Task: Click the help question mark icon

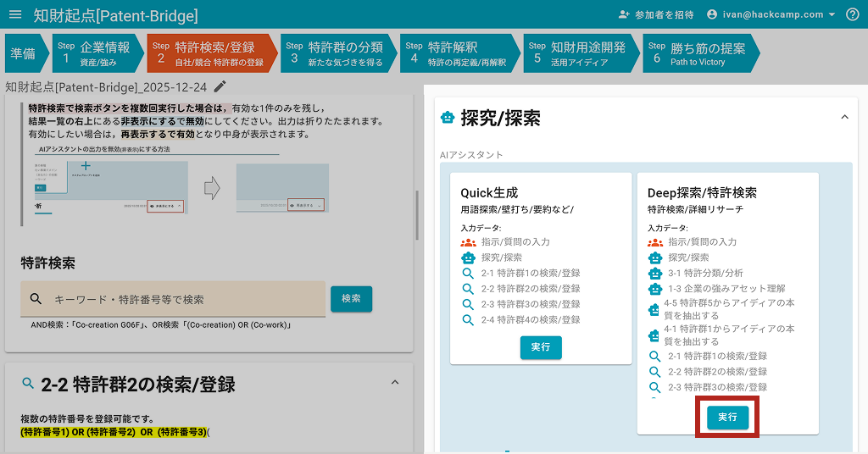Action: click(x=852, y=14)
